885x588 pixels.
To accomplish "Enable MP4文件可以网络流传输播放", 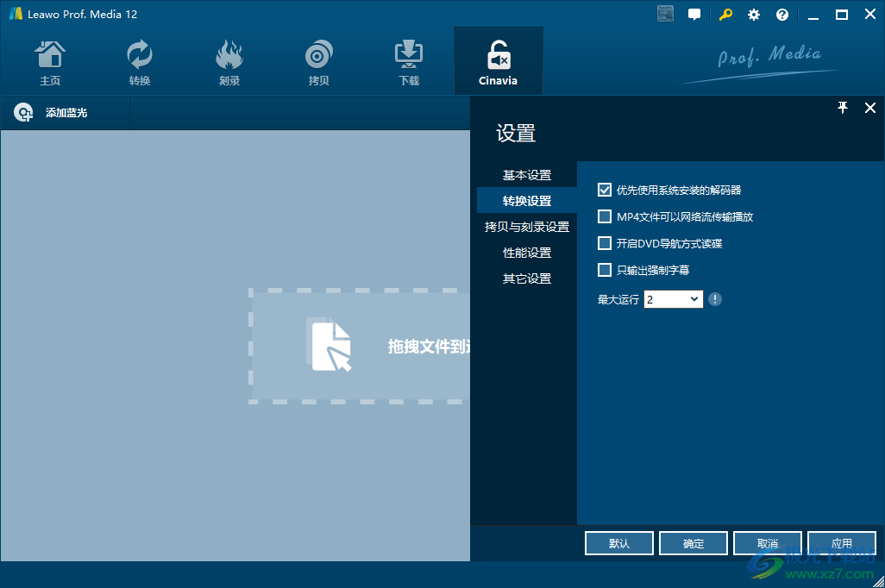I will tap(605, 216).
